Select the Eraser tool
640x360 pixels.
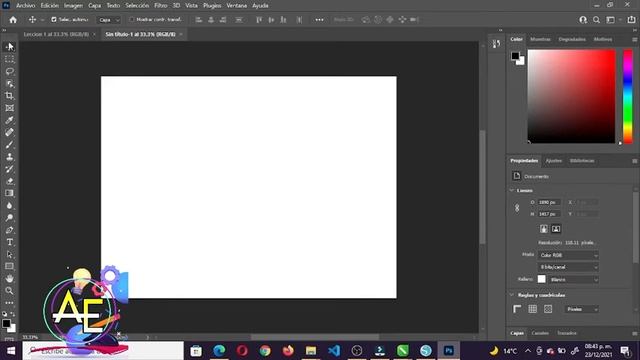click(x=9, y=181)
